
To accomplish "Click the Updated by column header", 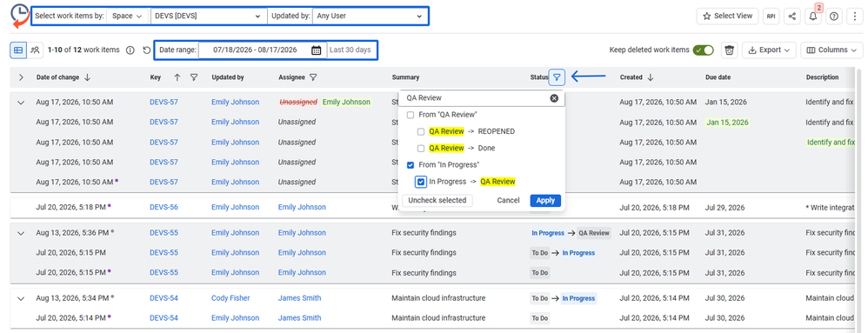I will 228,77.
